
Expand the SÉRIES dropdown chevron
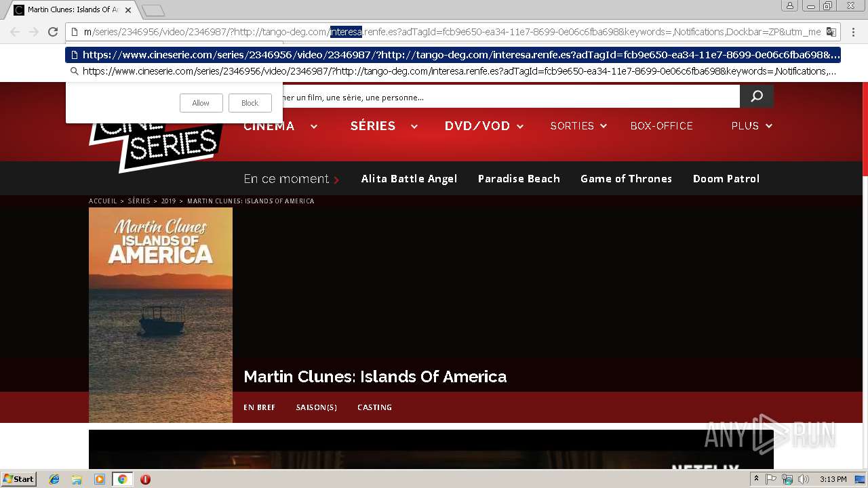pyautogui.click(x=414, y=127)
